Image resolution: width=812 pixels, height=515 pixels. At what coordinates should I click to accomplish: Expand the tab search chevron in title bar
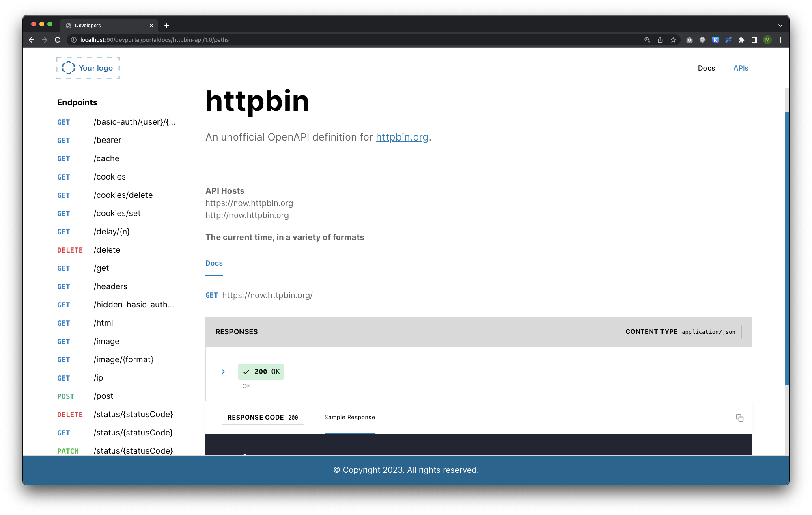pyautogui.click(x=780, y=25)
